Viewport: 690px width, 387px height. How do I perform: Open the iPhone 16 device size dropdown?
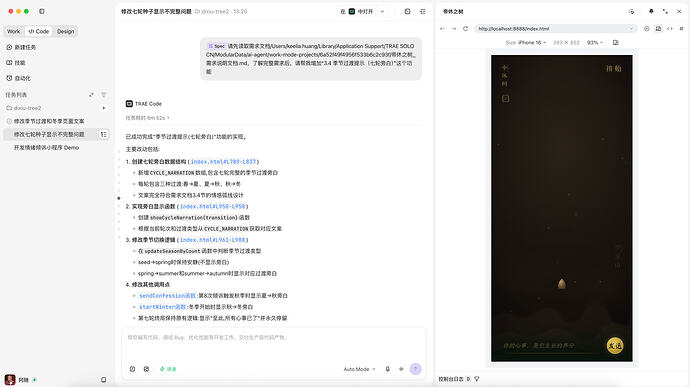point(526,43)
